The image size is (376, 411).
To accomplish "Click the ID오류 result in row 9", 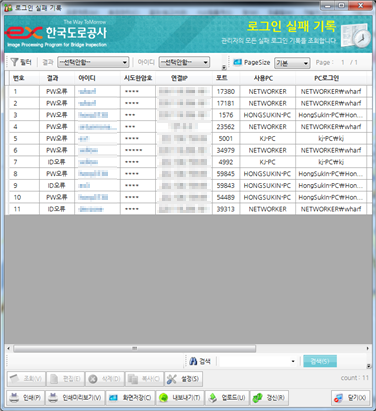I will tap(56, 185).
